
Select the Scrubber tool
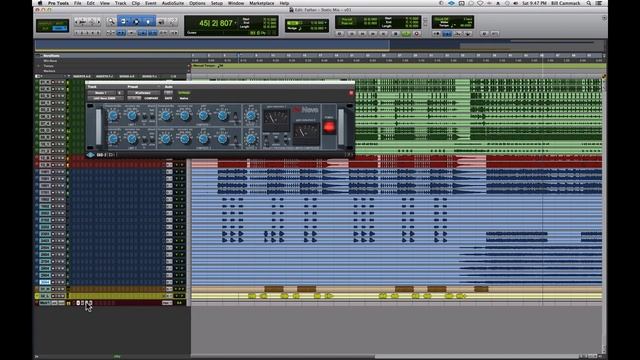161,21
